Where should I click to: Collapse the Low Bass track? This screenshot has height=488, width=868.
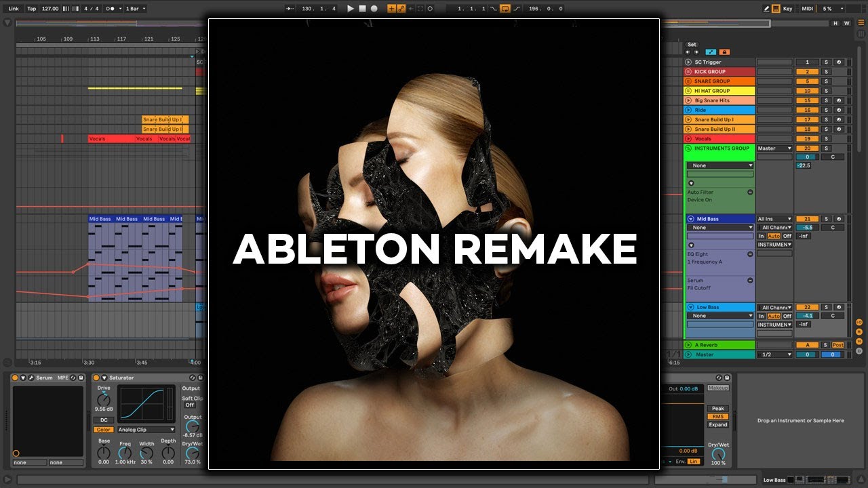(x=690, y=307)
